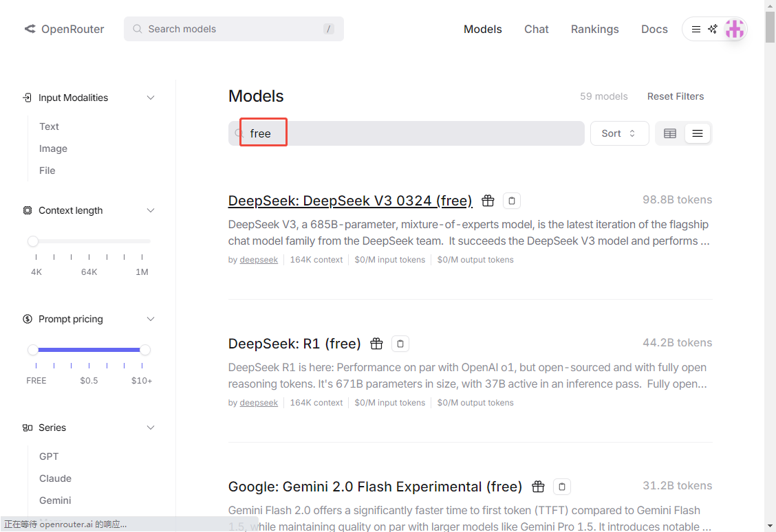Click the Context length slider handle
The height and width of the screenshot is (532, 776).
pos(33,241)
